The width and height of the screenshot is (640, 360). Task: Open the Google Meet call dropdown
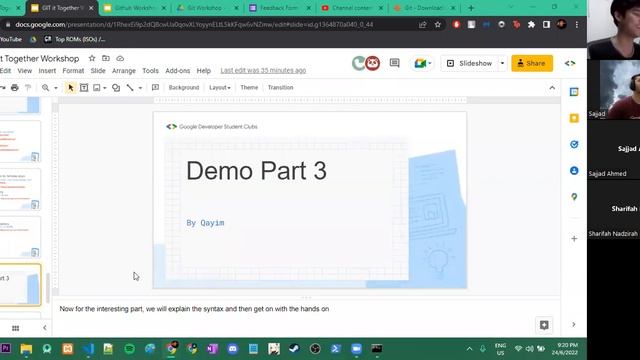coord(423,63)
